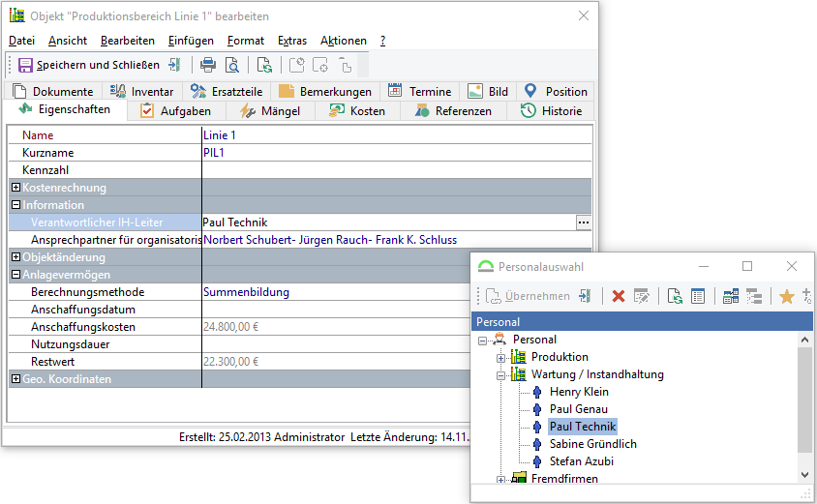817x504 pixels.
Task: Click the Kurzname value PIL1
Action: (397, 153)
